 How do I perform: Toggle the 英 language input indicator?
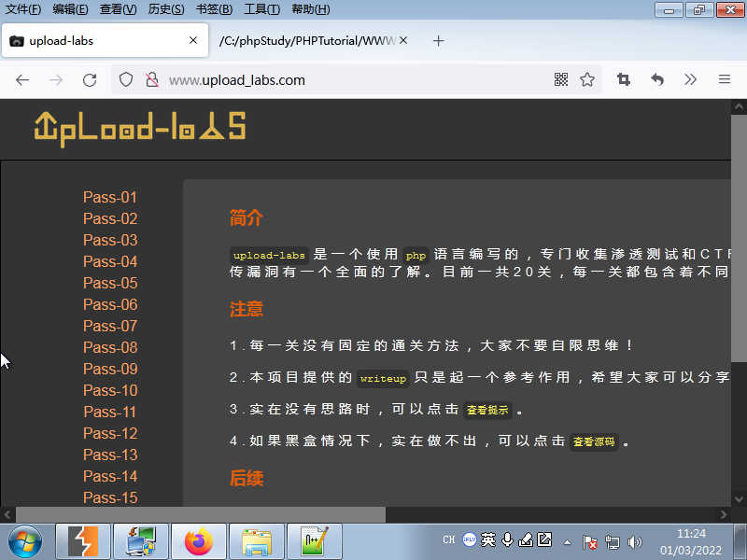(487, 539)
